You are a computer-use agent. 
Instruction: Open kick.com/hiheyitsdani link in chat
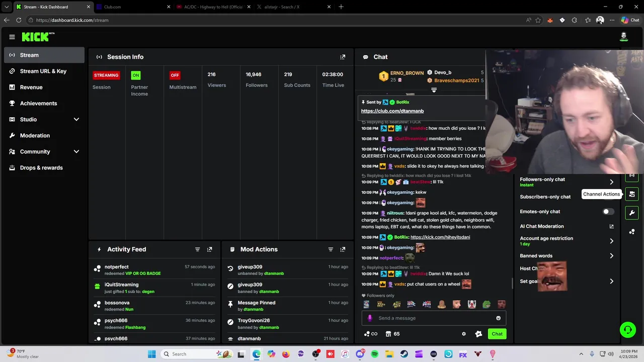[440, 237]
